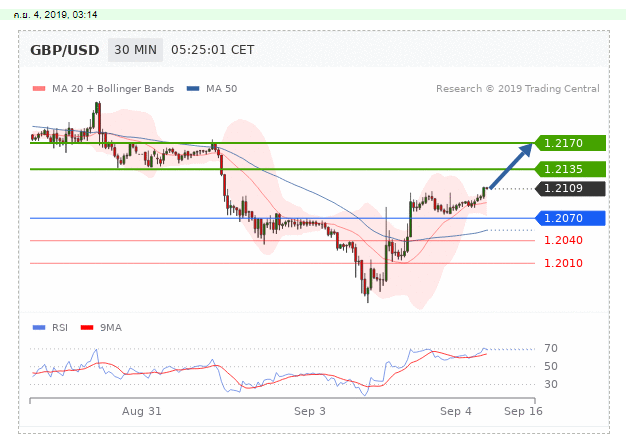Screen dimensions: 626x447
Task: Click the 1.2170 resistance price tag
Action: click(x=570, y=143)
